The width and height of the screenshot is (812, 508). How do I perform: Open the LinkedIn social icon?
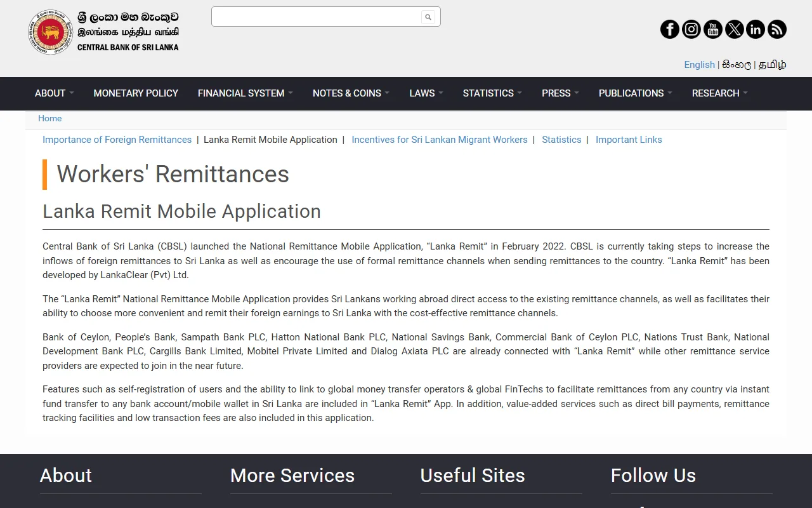tap(756, 29)
